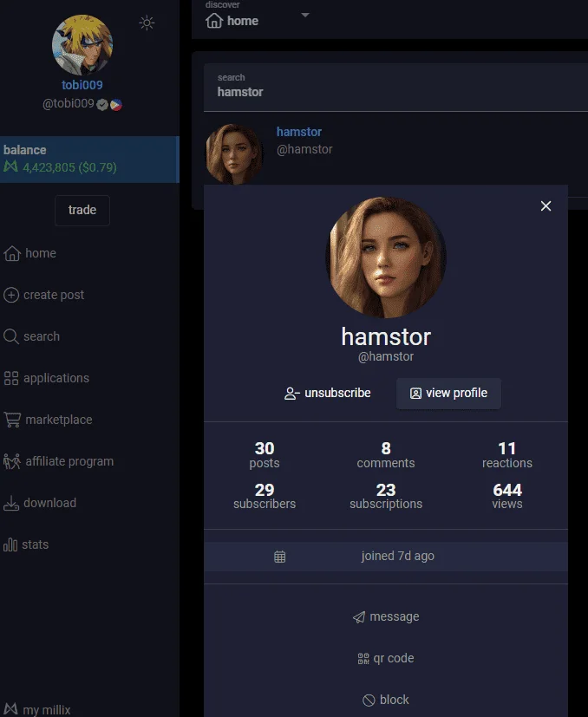Click the trade button
Image resolution: width=588 pixels, height=717 pixels.
[x=82, y=210]
